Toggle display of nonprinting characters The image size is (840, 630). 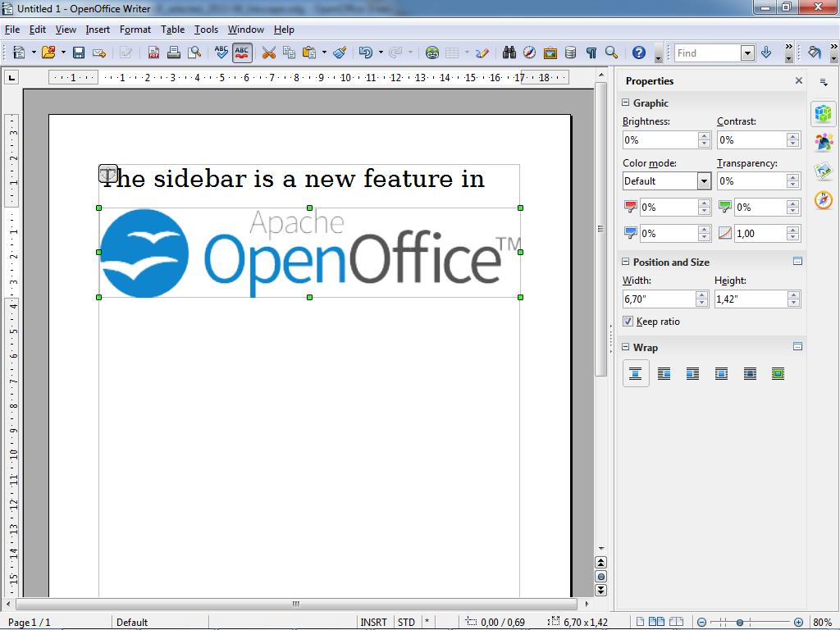[x=590, y=52]
